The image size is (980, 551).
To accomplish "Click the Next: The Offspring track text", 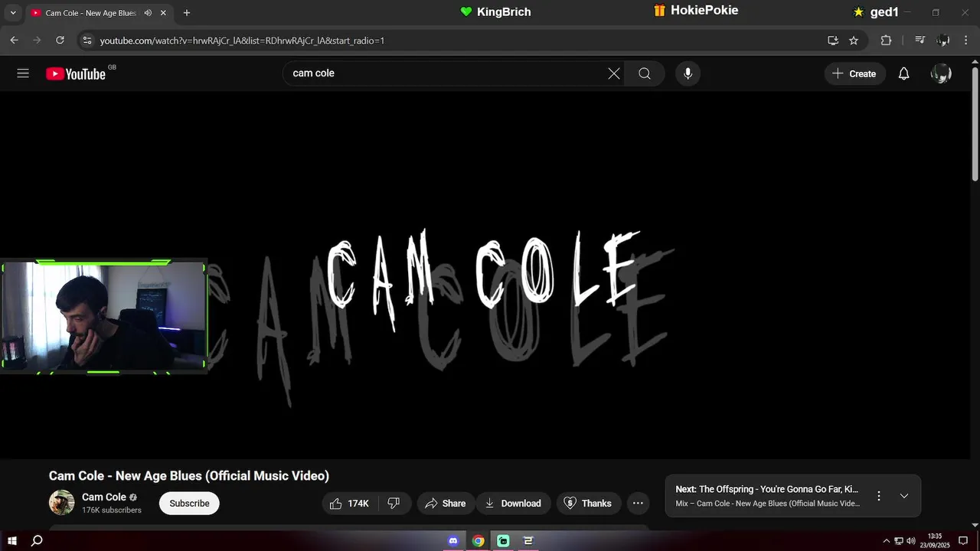I will 766,489.
